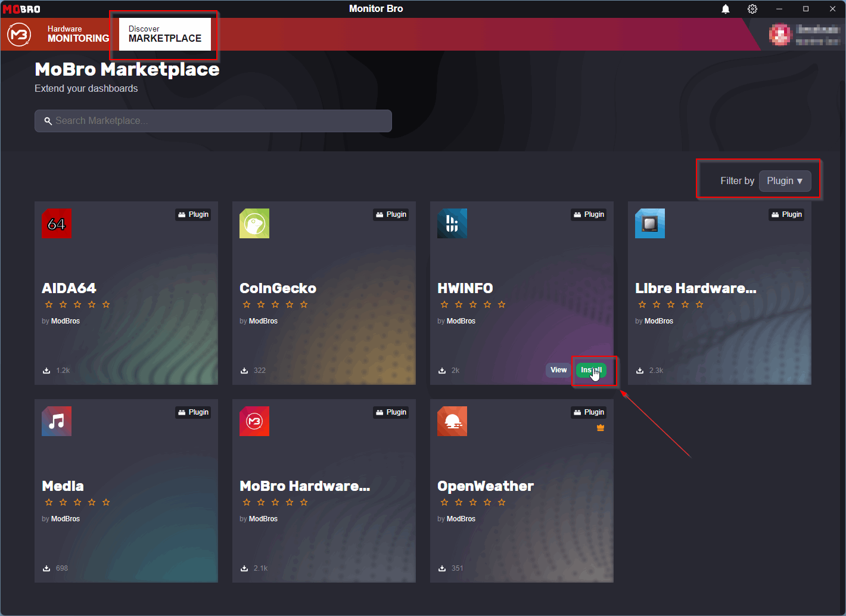Select the Discover Marketplace tab

click(165, 34)
